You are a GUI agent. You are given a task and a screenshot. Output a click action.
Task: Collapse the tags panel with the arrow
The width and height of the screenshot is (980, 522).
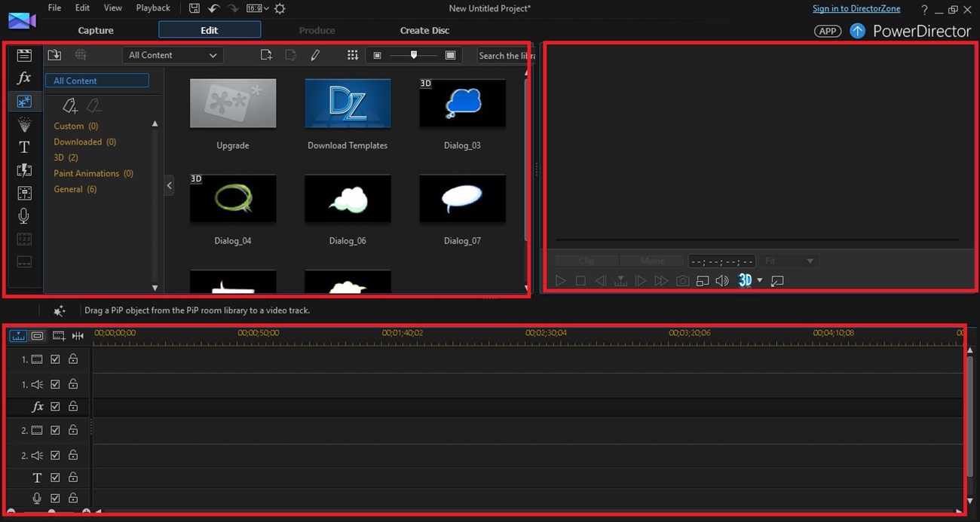point(169,185)
